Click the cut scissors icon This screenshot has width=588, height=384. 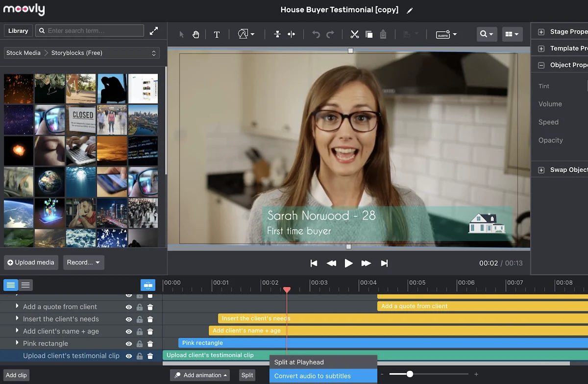354,34
